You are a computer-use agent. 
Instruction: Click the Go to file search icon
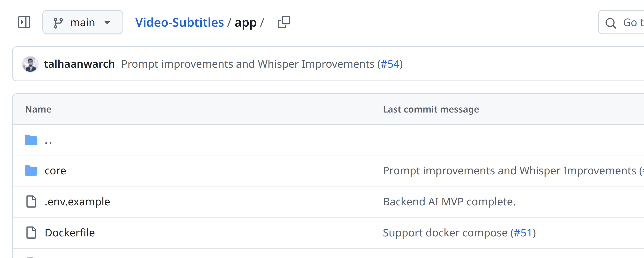[610, 23]
